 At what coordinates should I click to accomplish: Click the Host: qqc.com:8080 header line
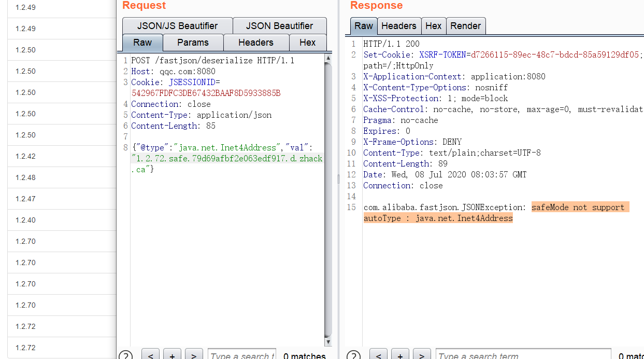173,72
